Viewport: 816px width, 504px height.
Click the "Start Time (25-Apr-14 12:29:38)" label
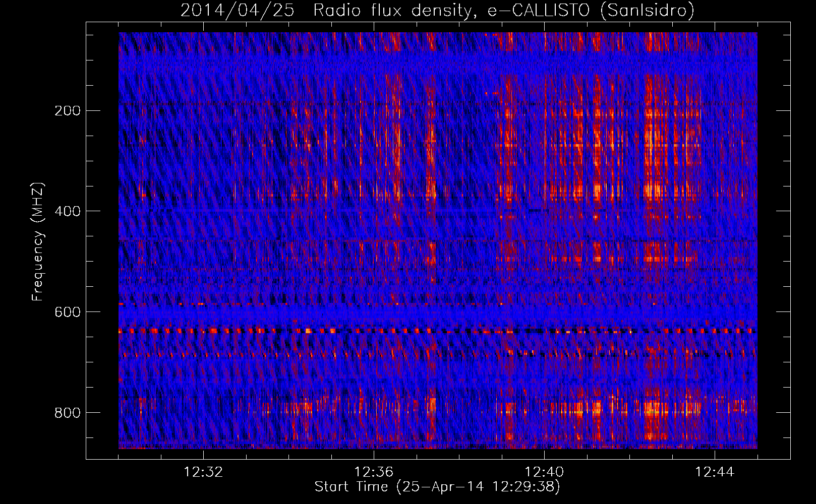click(x=438, y=487)
